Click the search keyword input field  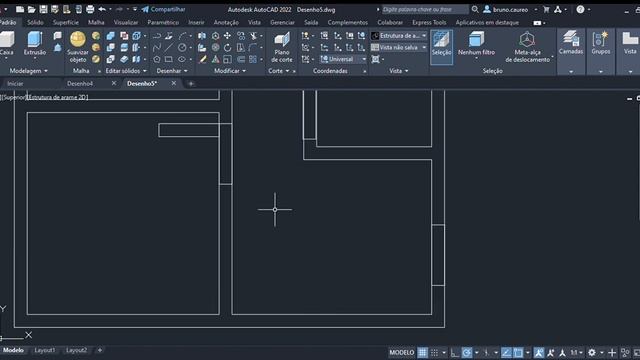[x=424, y=9]
